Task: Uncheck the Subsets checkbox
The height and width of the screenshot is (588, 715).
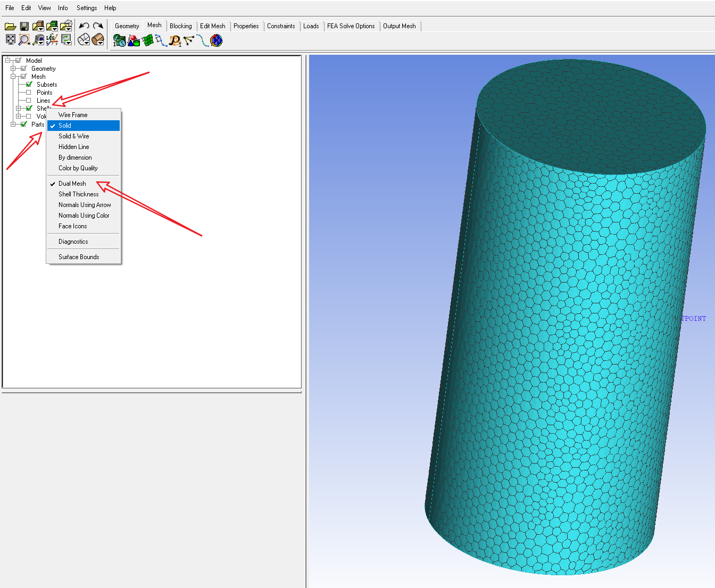Action: pyautogui.click(x=29, y=85)
